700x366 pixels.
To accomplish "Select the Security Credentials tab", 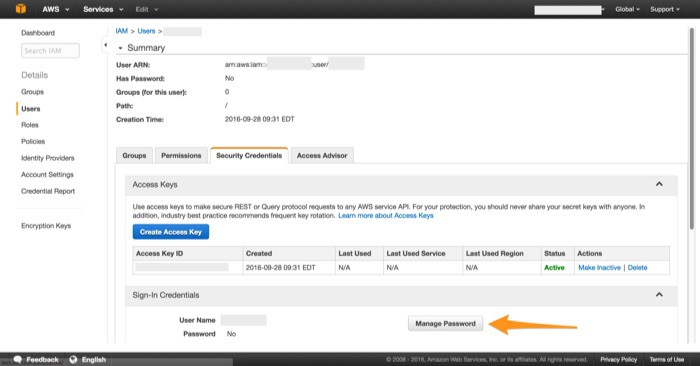I will click(x=249, y=155).
